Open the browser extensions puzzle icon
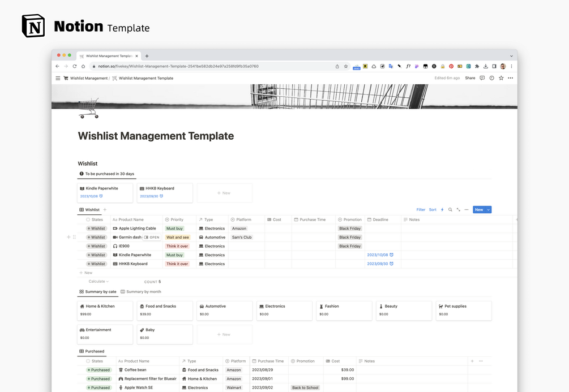Image resolution: width=569 pixels, height=392 pixels. tap(477, 66)
